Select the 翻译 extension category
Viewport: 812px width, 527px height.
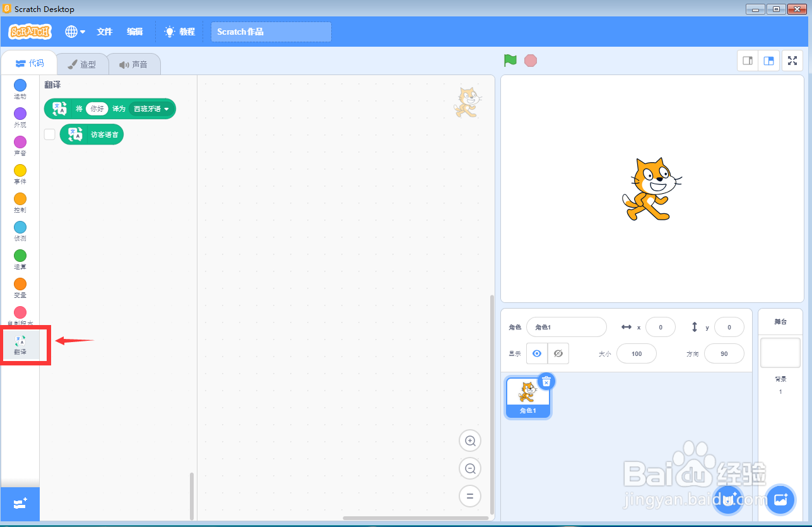click(20, 345)
